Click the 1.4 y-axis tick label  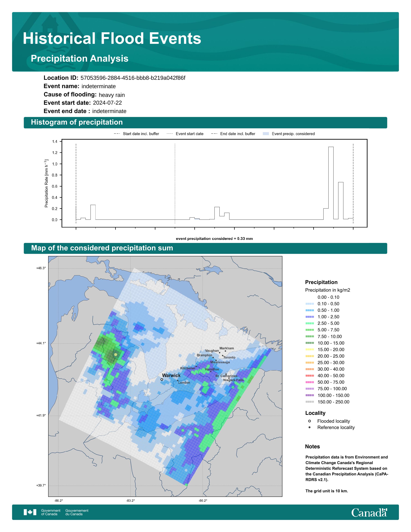coord(55,142)
